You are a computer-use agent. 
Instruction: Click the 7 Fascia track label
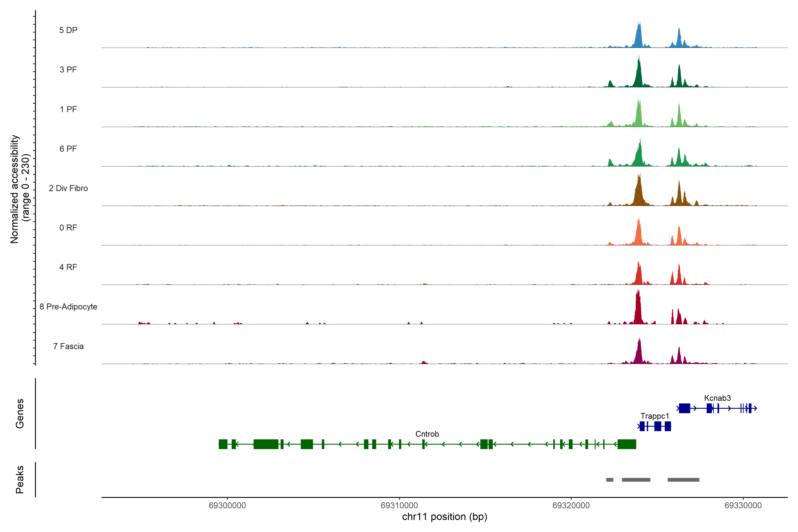tap(68, 346)
